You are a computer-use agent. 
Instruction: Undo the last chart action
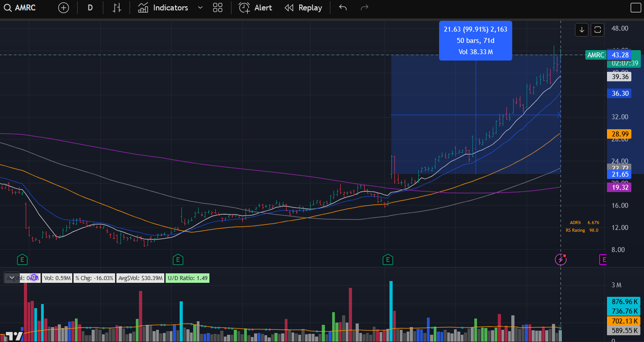click(x=343, y=8)
